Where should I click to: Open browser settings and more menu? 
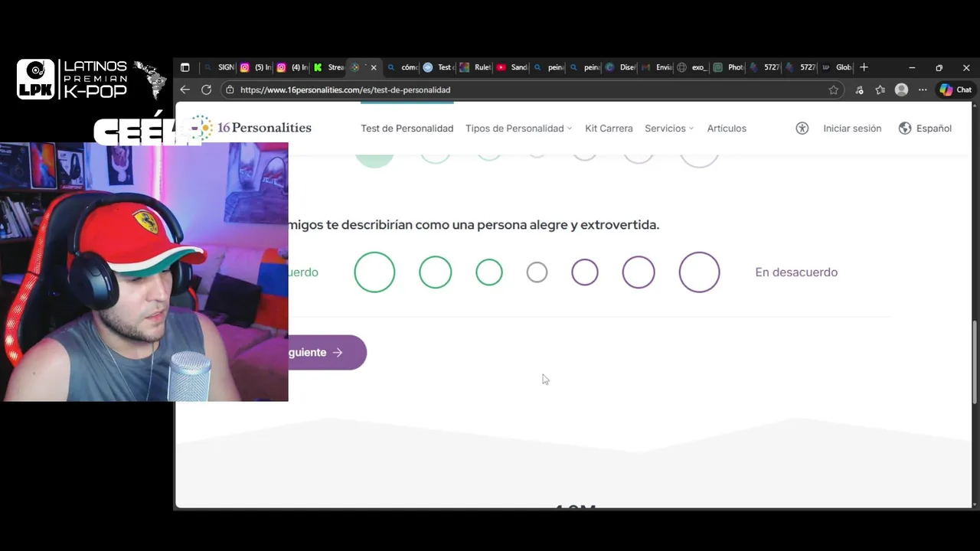(x=923, y=90)
